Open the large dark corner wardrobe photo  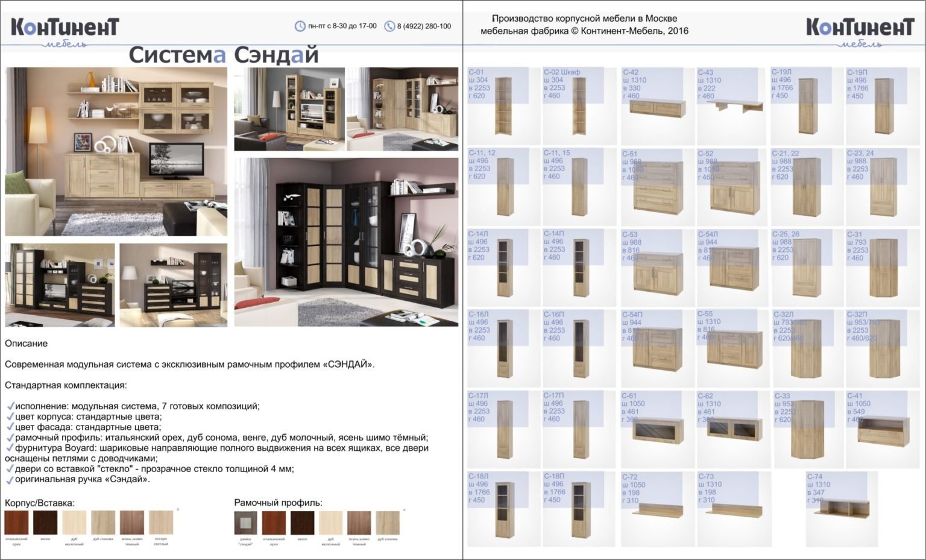346,242
